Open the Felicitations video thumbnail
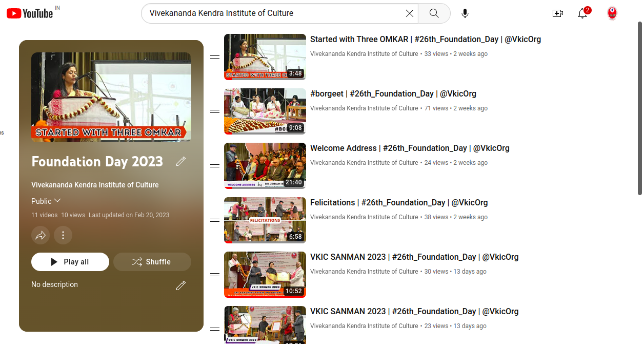The image size is (644, 344). (265, 220)
